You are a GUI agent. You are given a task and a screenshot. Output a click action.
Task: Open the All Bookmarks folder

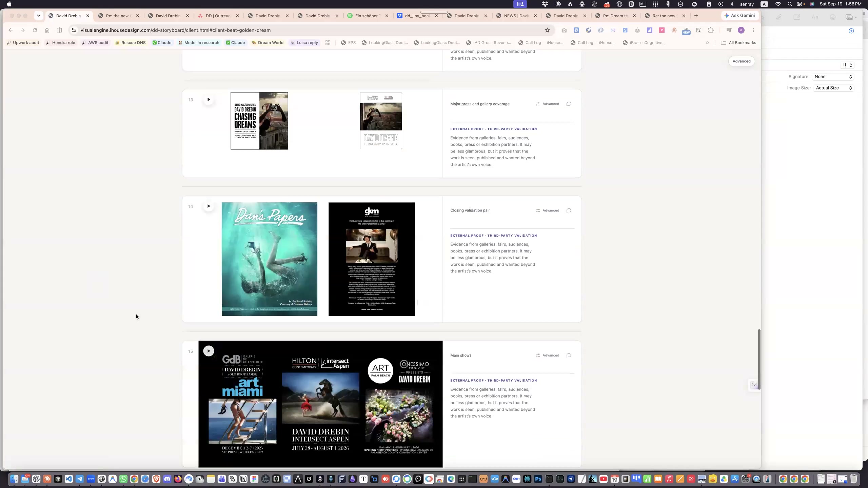pyautogui.click(x=738, y=43)
